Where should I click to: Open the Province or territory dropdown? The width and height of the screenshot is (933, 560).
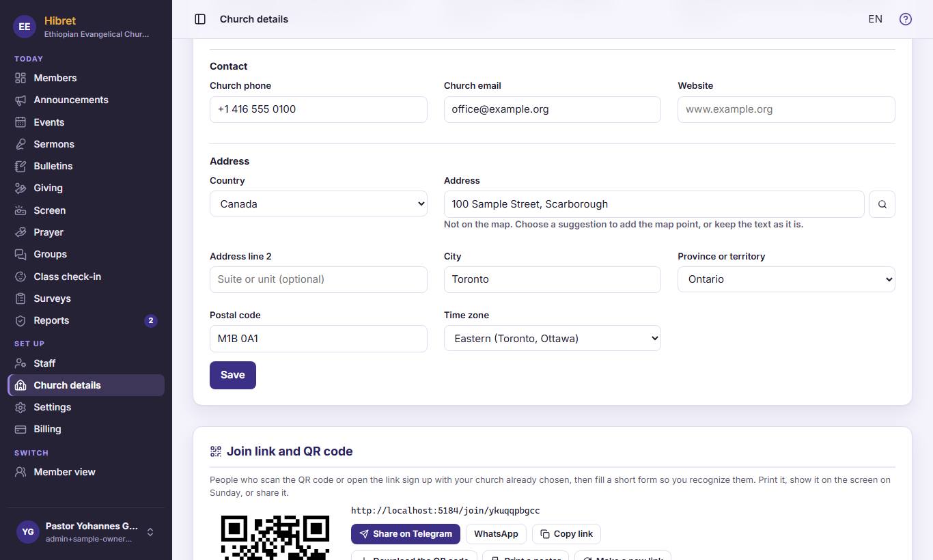[x=786, y=279]
